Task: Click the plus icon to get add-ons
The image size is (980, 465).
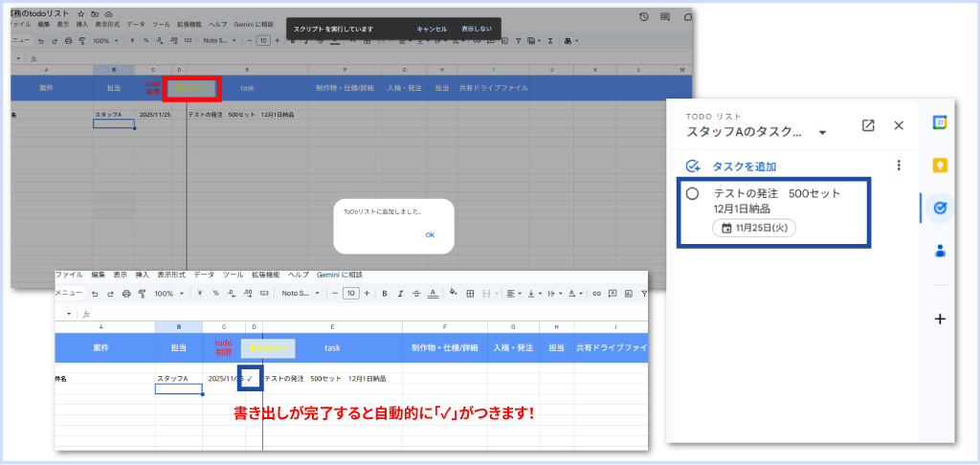Action: click(939, 319)
